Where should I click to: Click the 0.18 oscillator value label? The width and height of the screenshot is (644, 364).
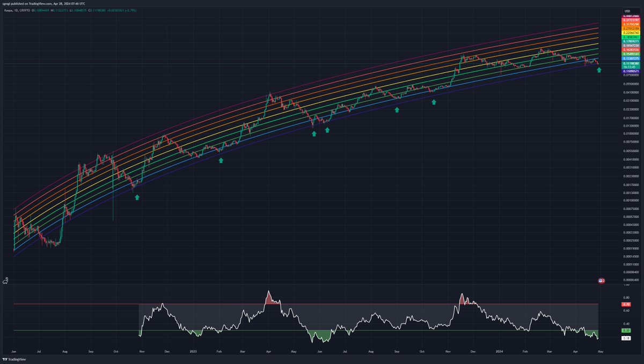pos(626,338)
